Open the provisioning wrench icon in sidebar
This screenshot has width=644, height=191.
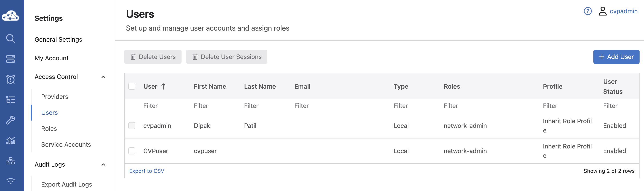[10, 120]
